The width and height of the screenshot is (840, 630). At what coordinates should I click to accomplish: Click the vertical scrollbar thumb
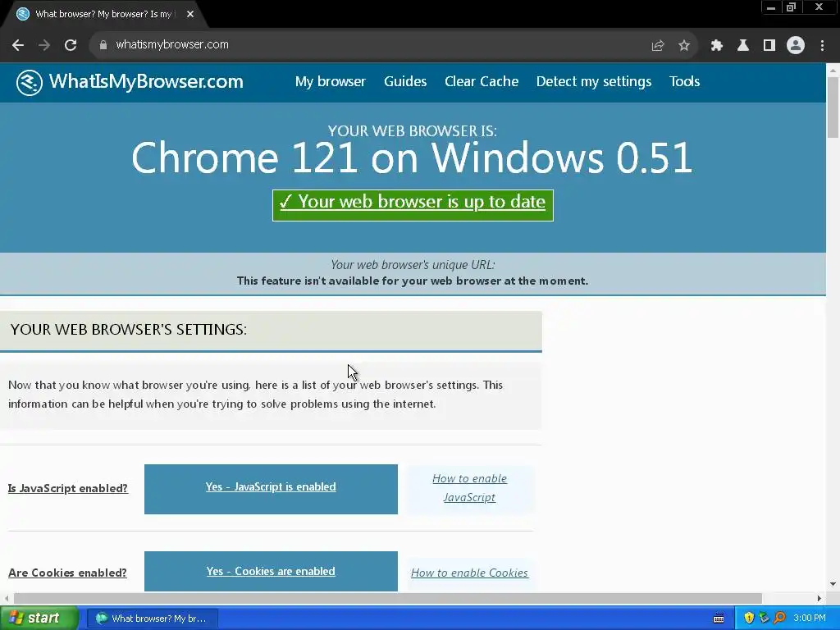pyautogui.click(x=833, y=107)
